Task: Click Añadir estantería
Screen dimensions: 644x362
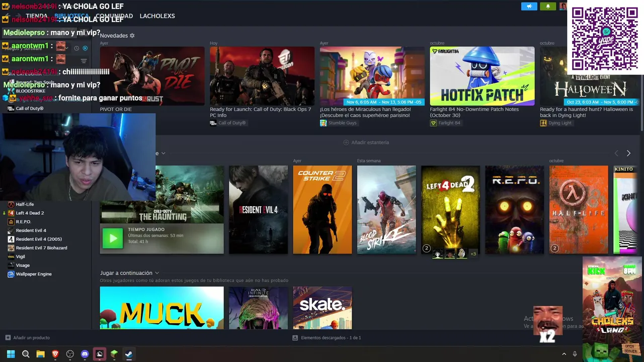Action: point(370,142)
